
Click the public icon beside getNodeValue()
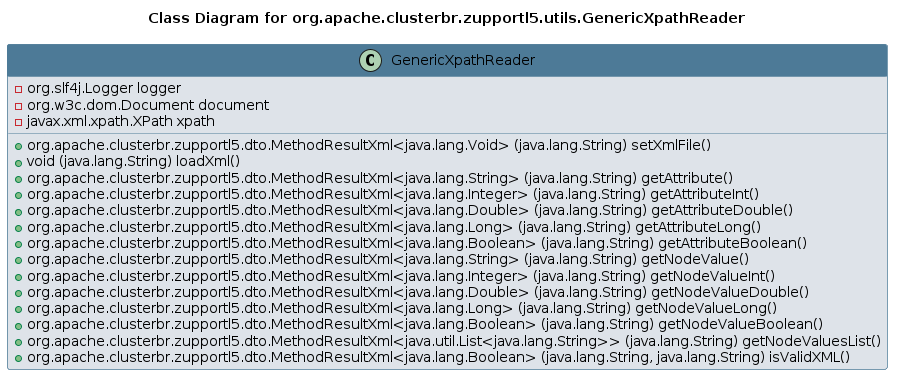(18, 261)
